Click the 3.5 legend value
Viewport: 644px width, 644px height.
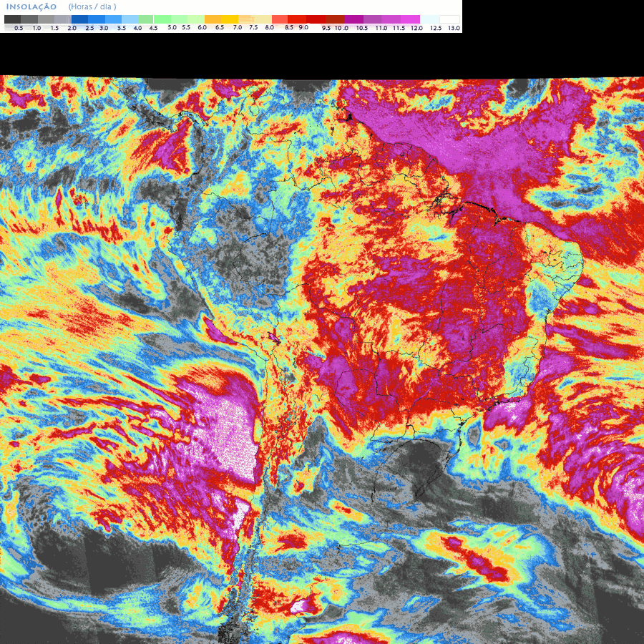click(x=122, y=28)
